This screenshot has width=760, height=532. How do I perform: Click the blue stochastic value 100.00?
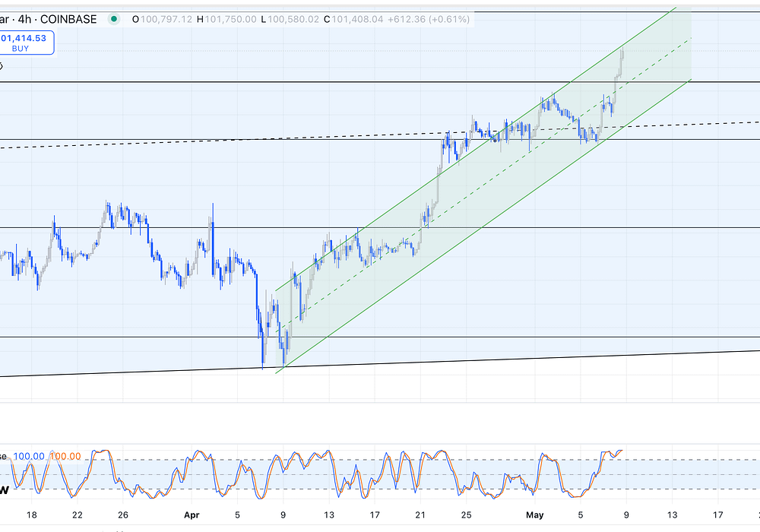(28, 456)
